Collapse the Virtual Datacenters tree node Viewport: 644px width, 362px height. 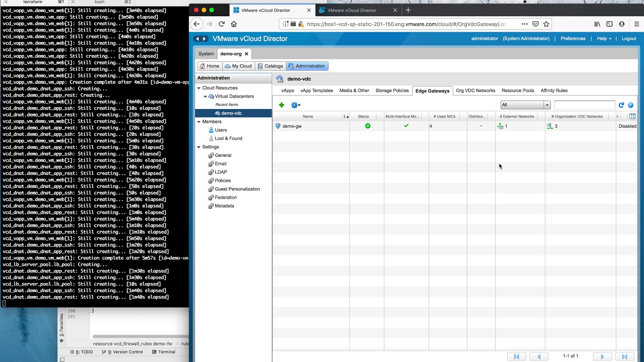(x=205, y=97)
